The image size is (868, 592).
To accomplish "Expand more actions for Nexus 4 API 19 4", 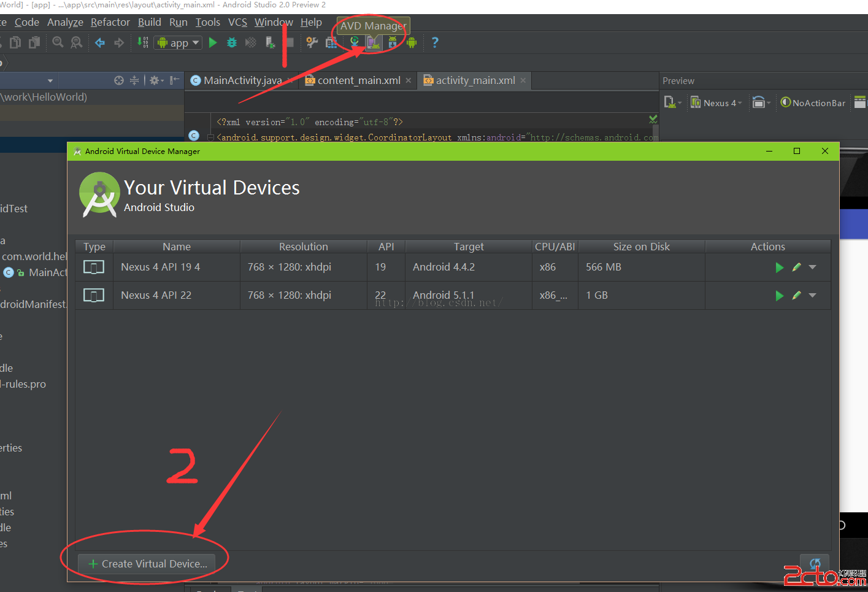I will pos(813,267).
